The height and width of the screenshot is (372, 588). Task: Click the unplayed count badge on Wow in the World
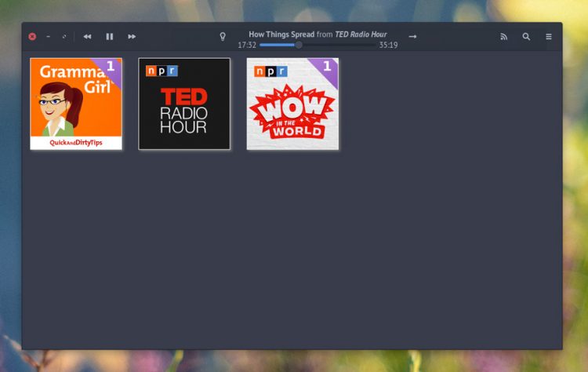click(327, 67)
